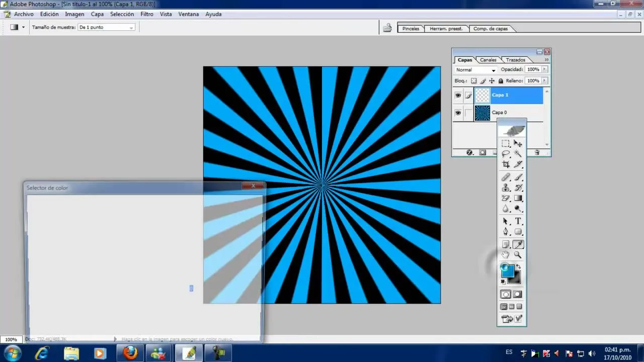Select the Path Selection tool
Screen dimensions: 644x362
click(x=506, y=221)
